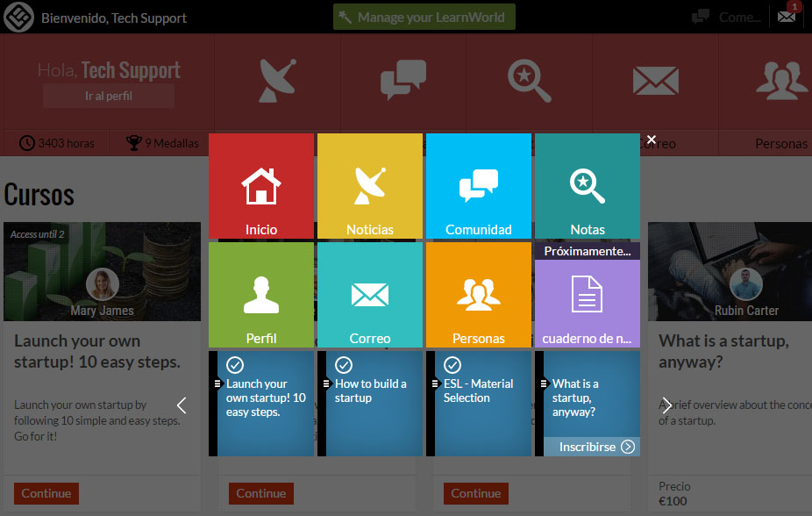Image resolution: width=812 pixels, height=516 pixels.
Task: Open Noticias via the satellite icon
Action: [369, 186]
